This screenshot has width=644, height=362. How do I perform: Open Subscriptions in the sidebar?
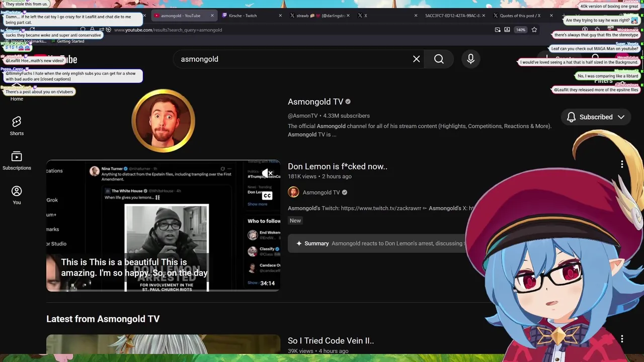[x=17, y=161]
